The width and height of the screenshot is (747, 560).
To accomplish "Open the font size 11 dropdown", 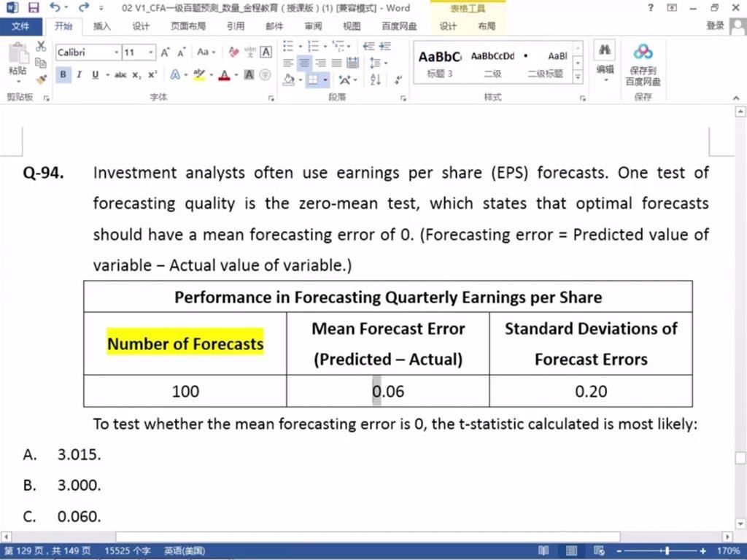I will (x=151, y=52).
